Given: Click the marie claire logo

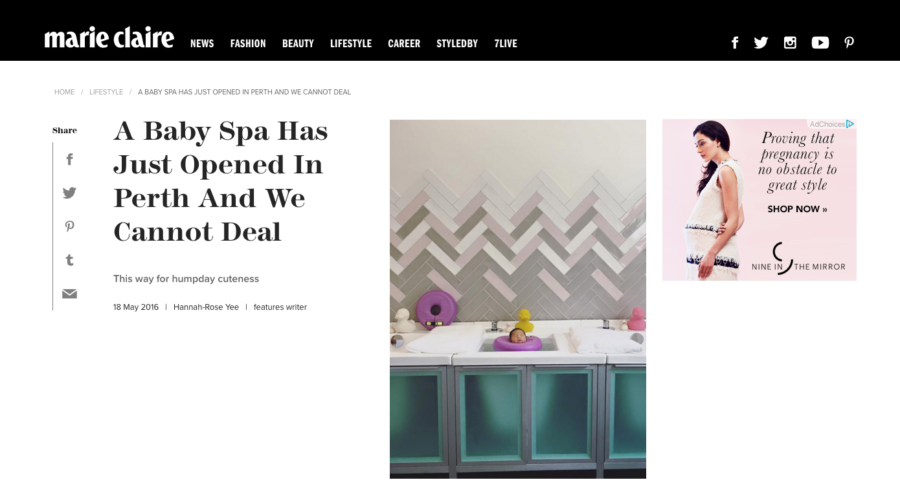Looking at the screenshot, I should (x=109, y=38).
